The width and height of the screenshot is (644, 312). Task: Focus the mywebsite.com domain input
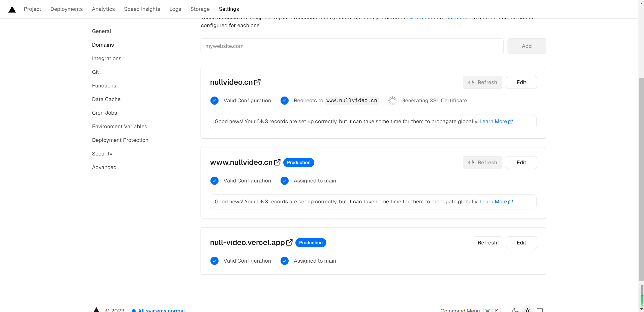pos(352,46)
